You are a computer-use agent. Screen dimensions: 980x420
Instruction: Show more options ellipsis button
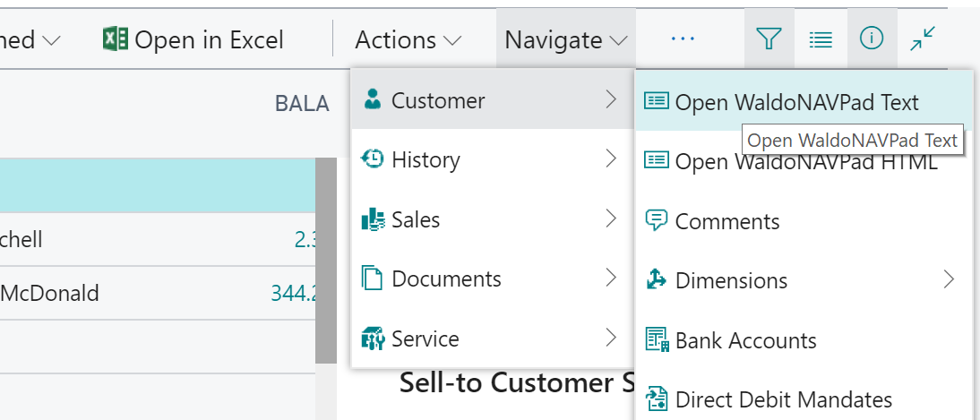(x=683, y=39)
